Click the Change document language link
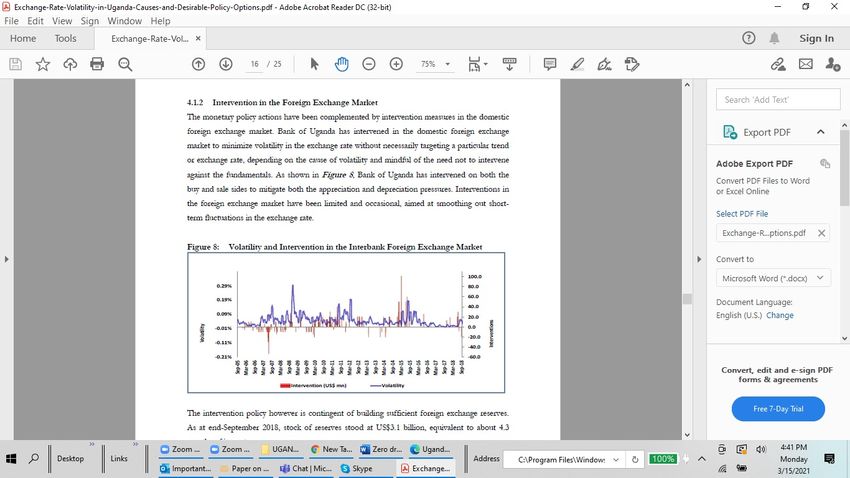The height and width of the screenshot is (478, 850). tap(780, 315)
